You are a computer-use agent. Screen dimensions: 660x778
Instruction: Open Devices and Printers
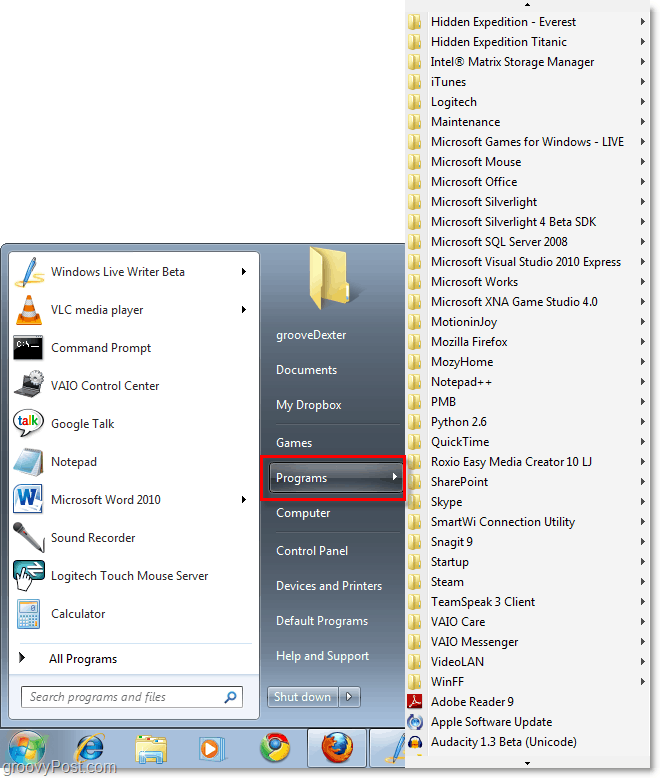[x=329, y=586]
